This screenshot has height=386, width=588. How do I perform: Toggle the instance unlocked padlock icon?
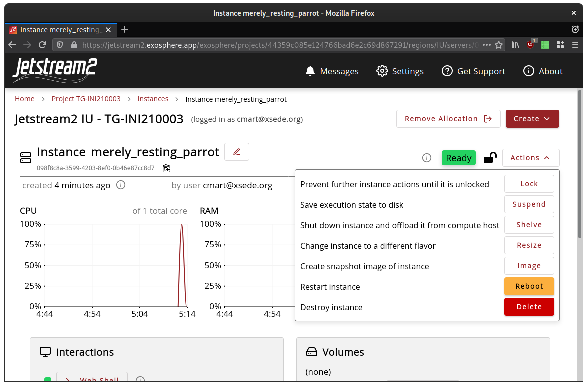490,158
